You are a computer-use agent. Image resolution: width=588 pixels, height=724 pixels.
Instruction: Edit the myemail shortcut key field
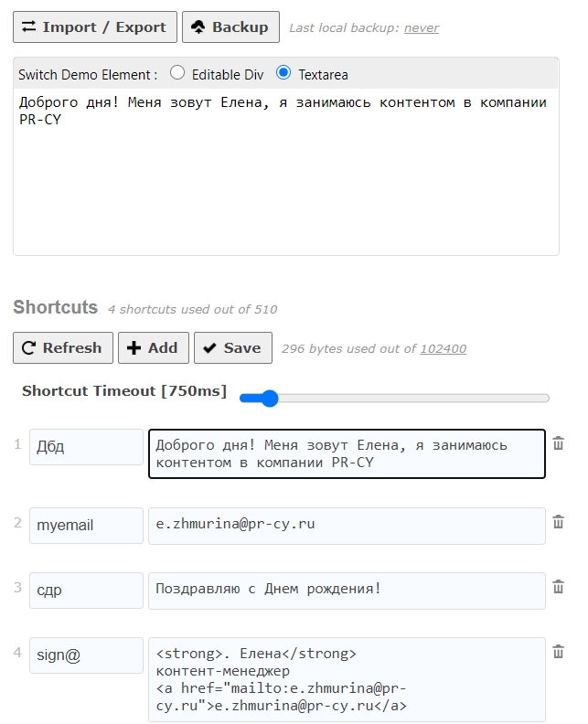(x=86, y=526)
